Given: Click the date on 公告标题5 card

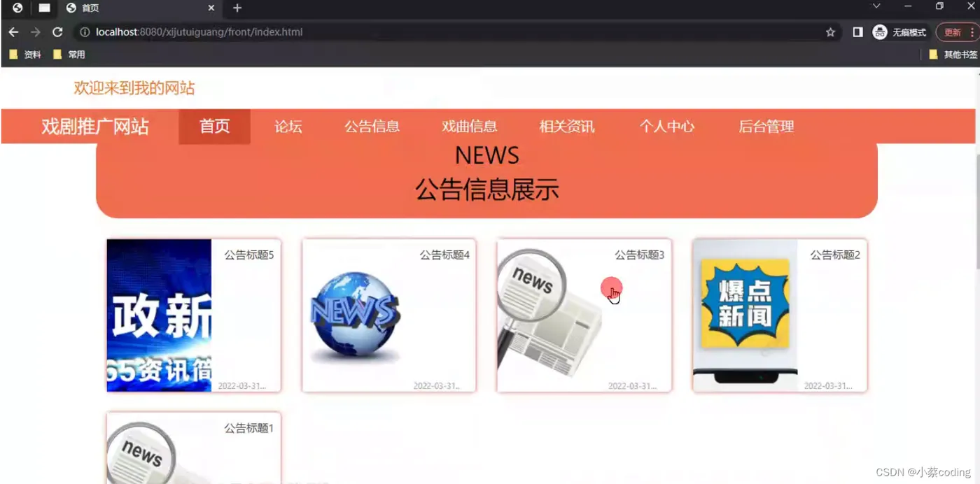Looking at the screenshot, I should tap(241, 386).
